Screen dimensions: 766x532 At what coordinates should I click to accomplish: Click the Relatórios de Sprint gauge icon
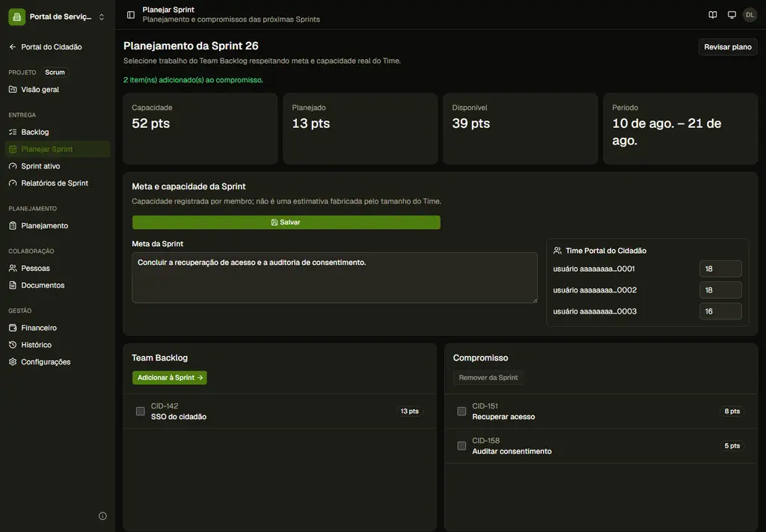pos(13,183)
